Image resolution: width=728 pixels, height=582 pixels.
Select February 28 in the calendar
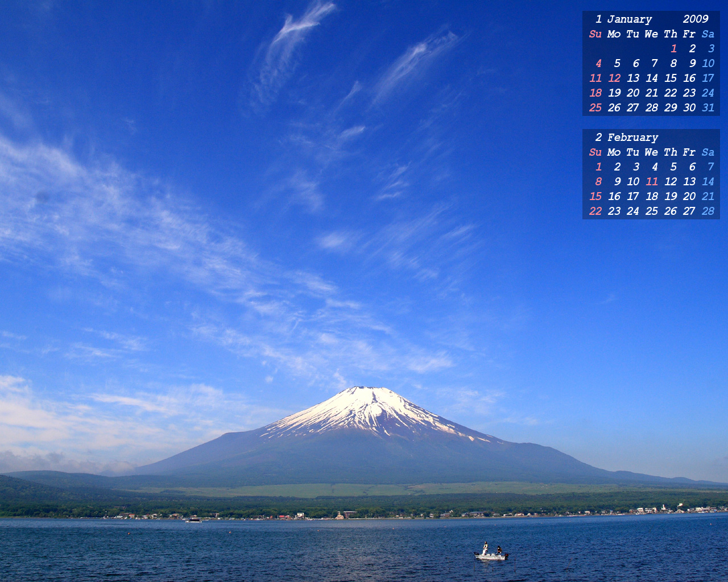click(x=708, y=211)
